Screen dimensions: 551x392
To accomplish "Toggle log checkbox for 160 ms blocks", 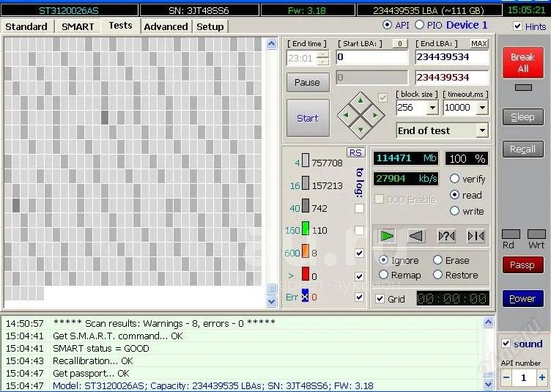I will click(x=359, y=230).
